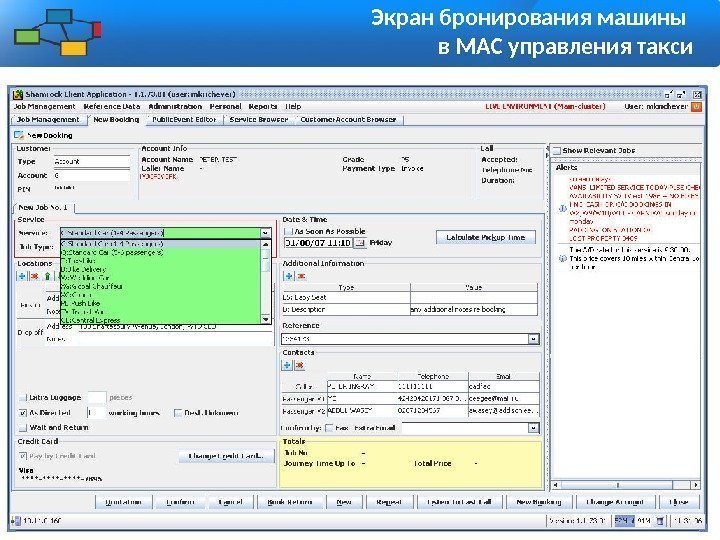Tick the As Soon As Possible checkbox
The height and width of the screenshot is (540, 720).
pos(289,231)
